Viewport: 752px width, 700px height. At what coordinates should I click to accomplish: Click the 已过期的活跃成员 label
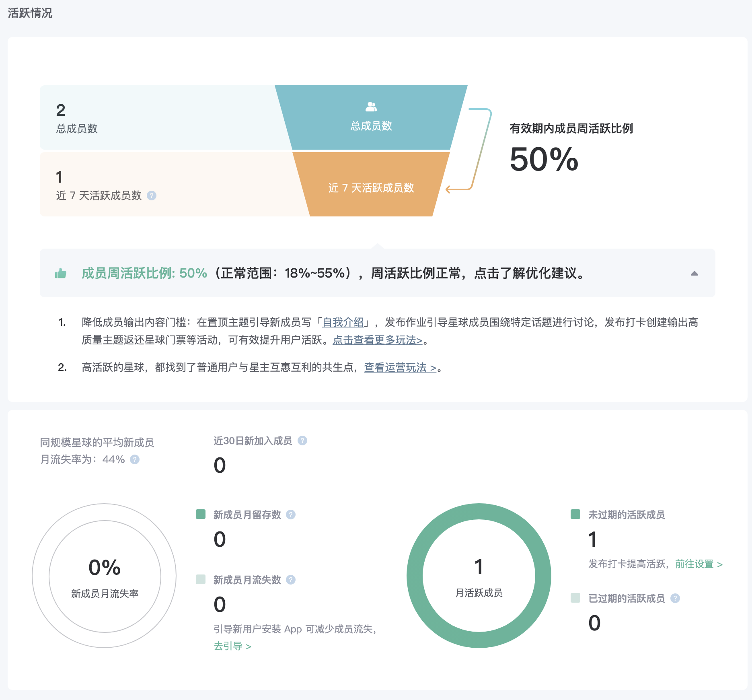[627, 598]
